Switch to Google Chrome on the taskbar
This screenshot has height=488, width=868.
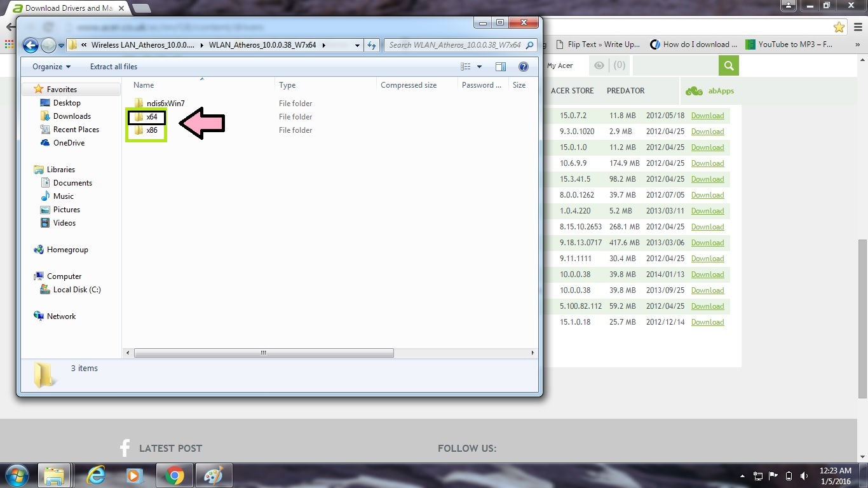click(175, 475)
